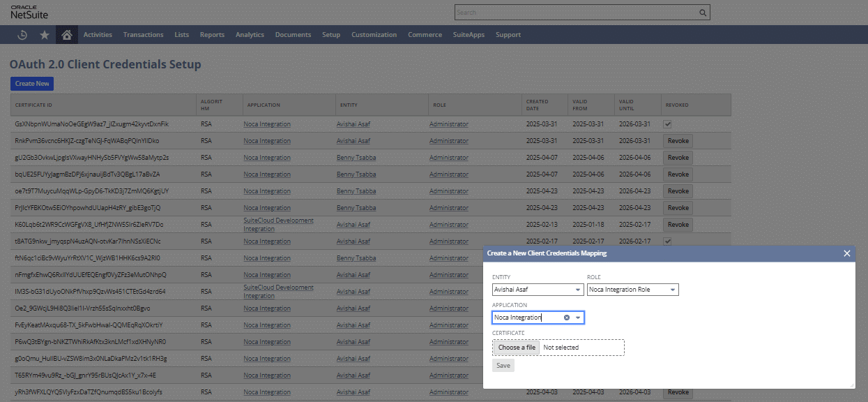The height and width of the screenshot is (402, 868).
Task: Open Avishai Asaf link in T65RYm49 row
Action: click(x=353, y=375)
